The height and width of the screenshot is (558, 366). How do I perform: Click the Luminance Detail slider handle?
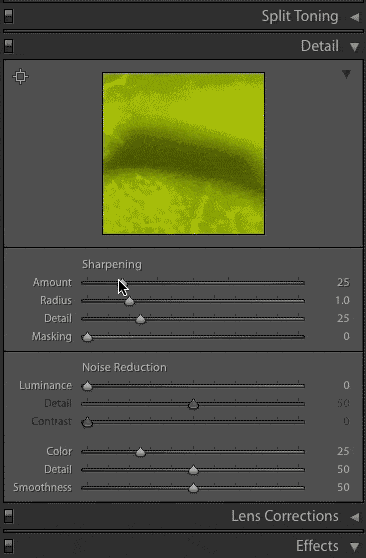[x=193, y=404]
